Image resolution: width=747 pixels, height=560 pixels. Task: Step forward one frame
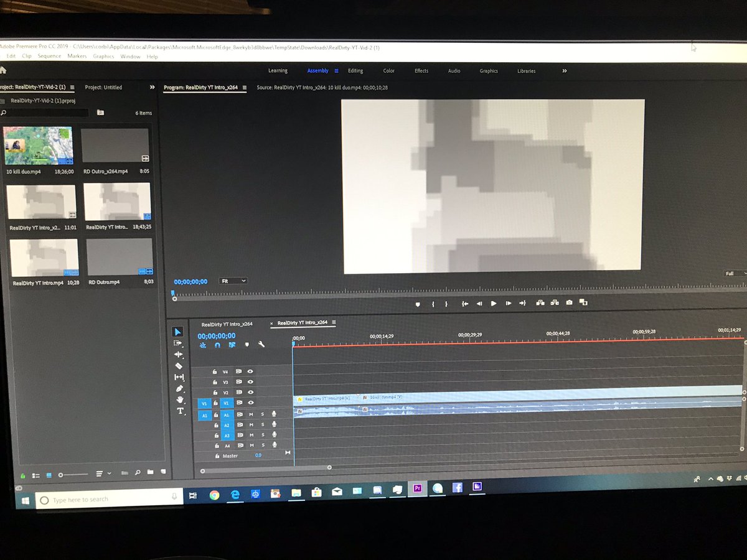[x=509, y=304]
